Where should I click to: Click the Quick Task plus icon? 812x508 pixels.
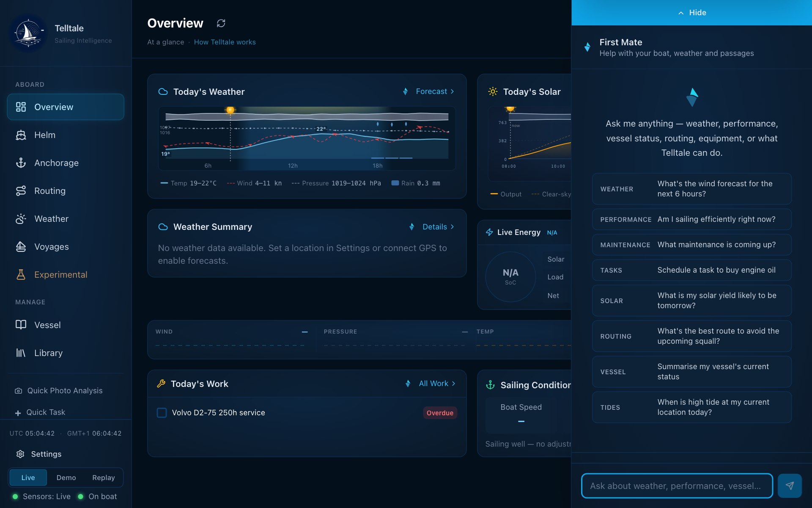click(x=18, y=413)
